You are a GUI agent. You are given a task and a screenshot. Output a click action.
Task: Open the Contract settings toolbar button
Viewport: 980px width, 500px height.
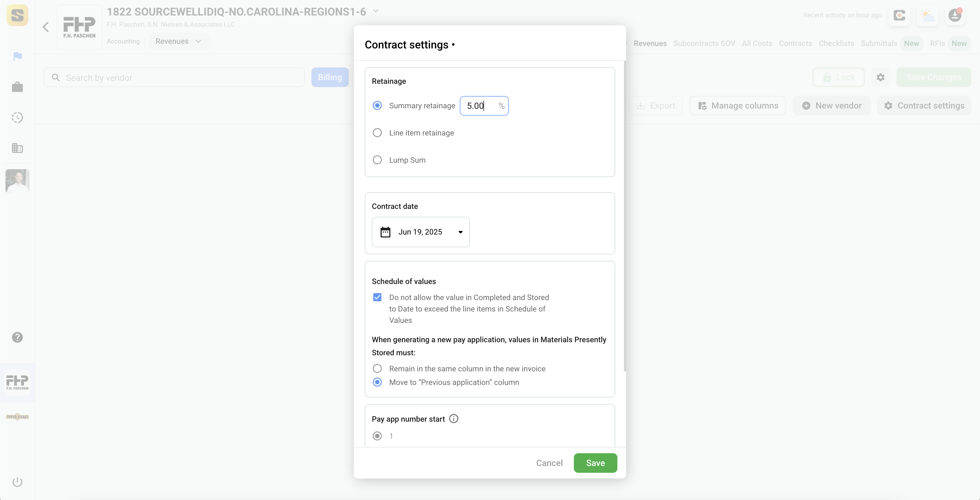click(924, 106)
